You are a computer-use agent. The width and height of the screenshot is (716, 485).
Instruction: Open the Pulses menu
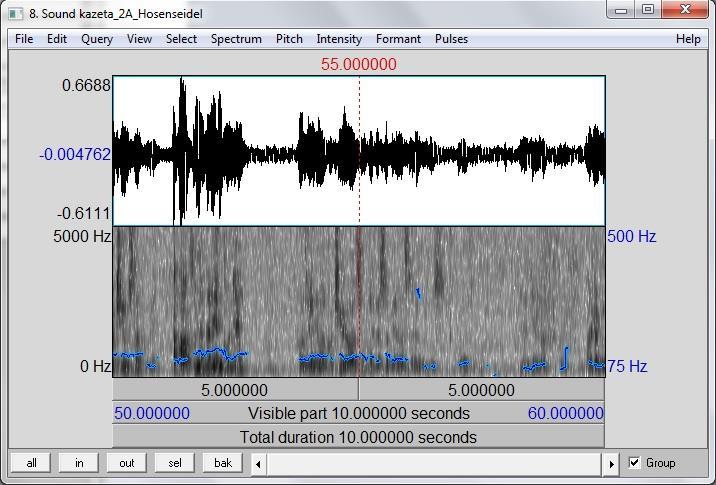tap(451, 39)
